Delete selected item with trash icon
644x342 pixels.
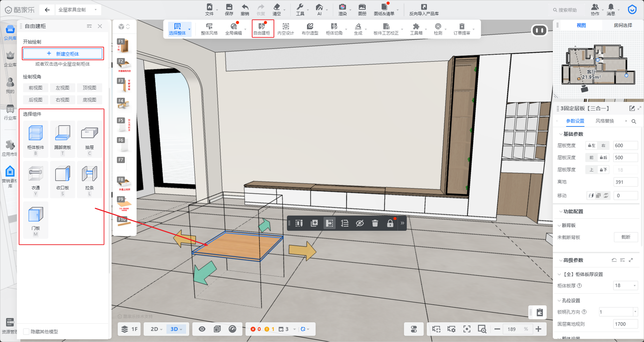click(375, 223)
